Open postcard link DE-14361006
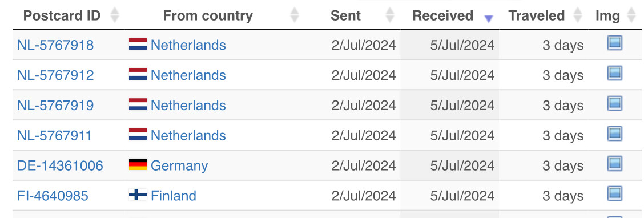 coord(60,165)
